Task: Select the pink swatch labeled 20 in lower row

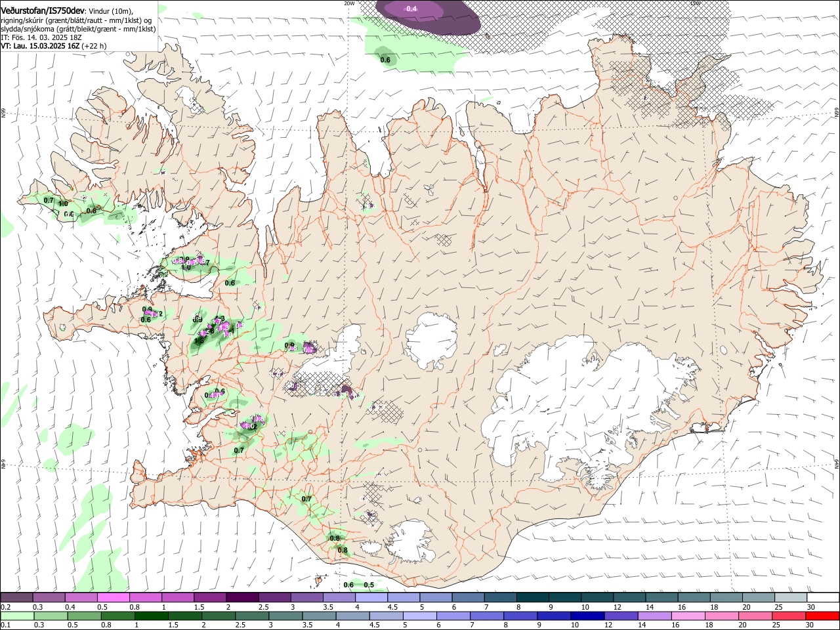Action: click(755, 616)
